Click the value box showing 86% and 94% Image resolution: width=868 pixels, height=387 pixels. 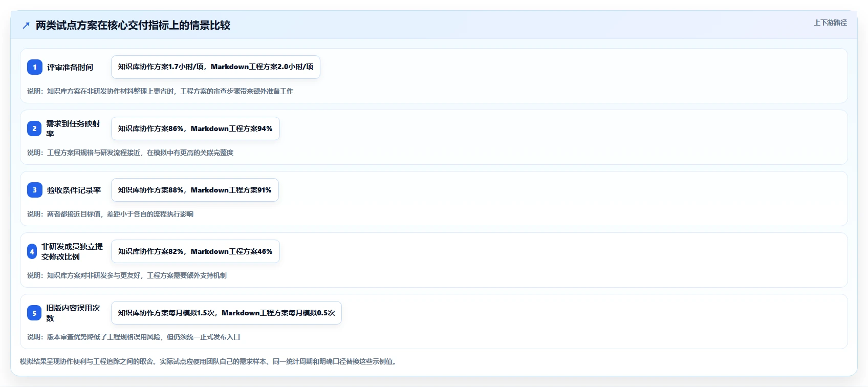[x=196, y=128]
